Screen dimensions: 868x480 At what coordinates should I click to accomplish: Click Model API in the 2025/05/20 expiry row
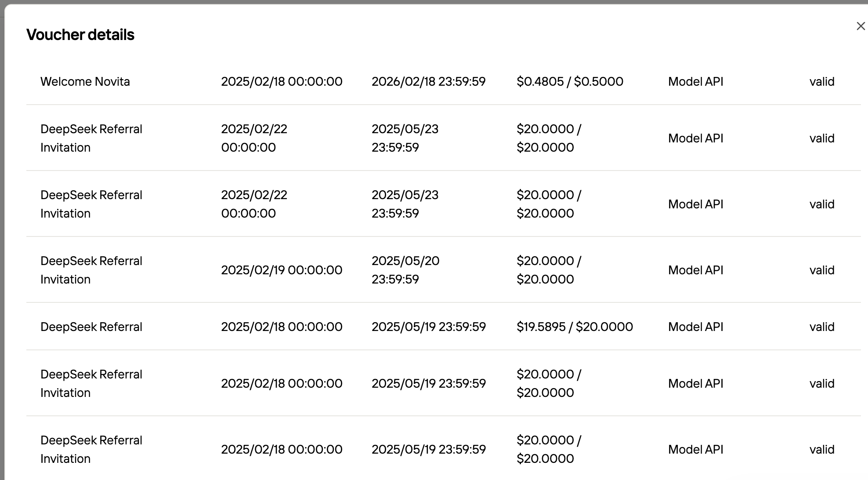click(695, 270)
